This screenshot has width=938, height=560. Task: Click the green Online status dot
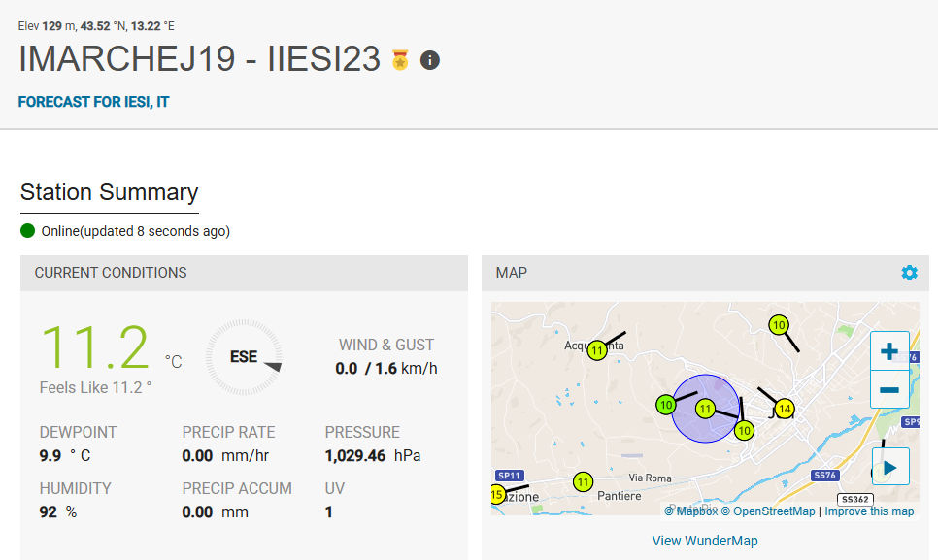[x=28, y=231]
